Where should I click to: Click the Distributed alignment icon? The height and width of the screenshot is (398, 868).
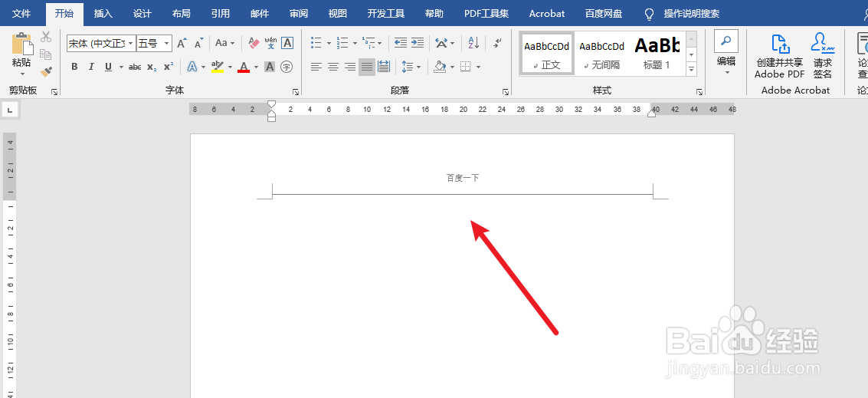coord(384,67)
